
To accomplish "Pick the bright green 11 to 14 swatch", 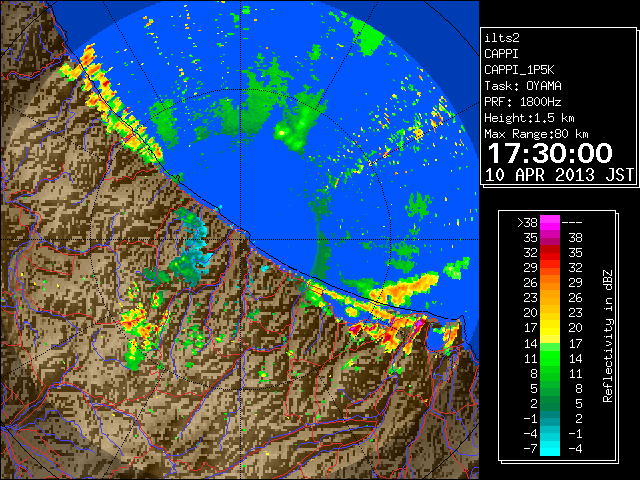I will point(550,358).
